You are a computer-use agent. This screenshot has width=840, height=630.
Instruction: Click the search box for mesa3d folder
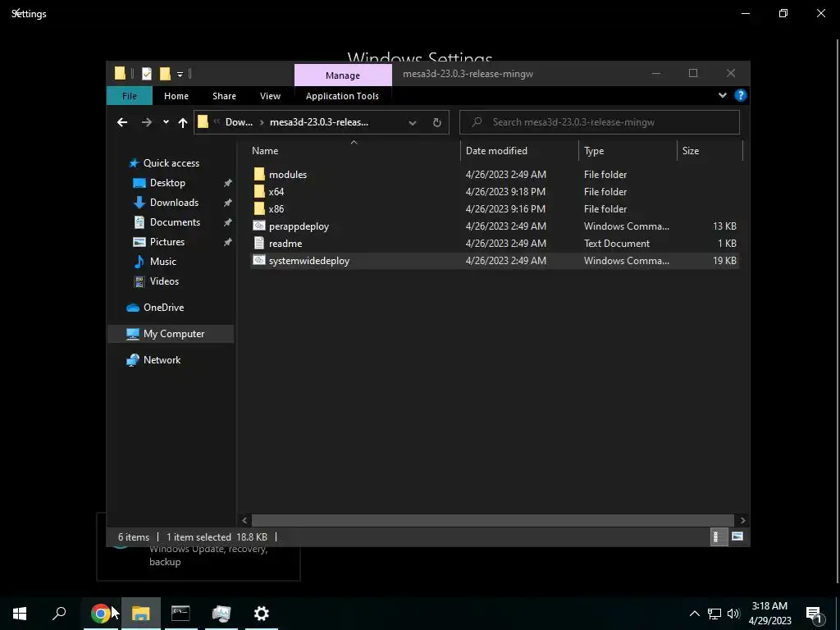tap(600, 122)
